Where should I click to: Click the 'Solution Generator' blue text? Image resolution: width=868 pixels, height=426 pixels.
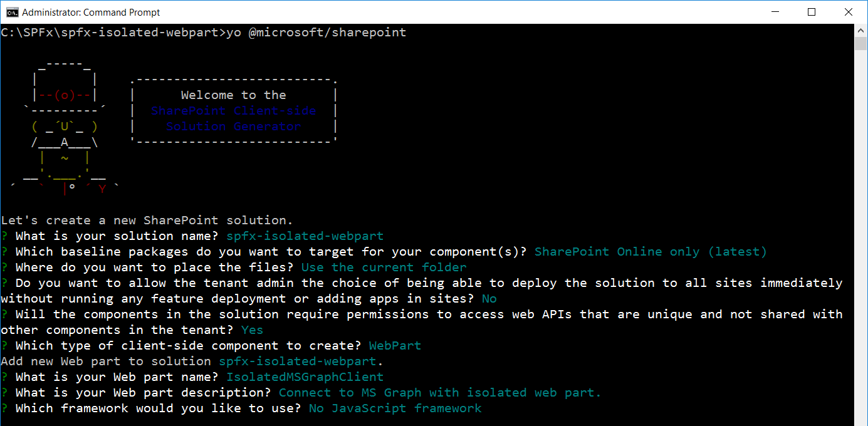click(233, 127)
